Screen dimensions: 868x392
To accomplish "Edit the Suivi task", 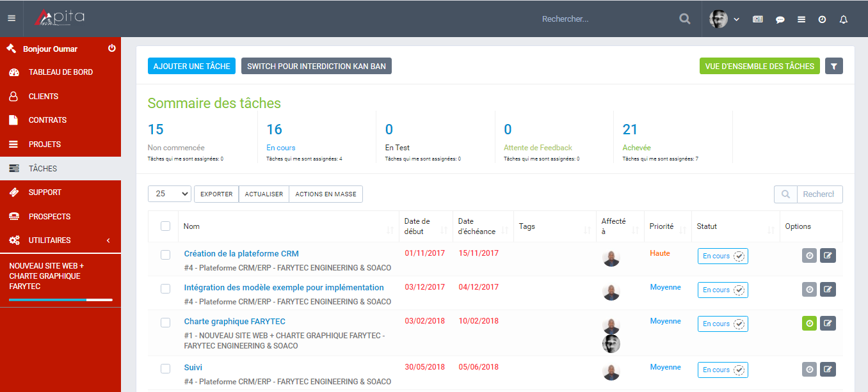I will pos(828,370).
